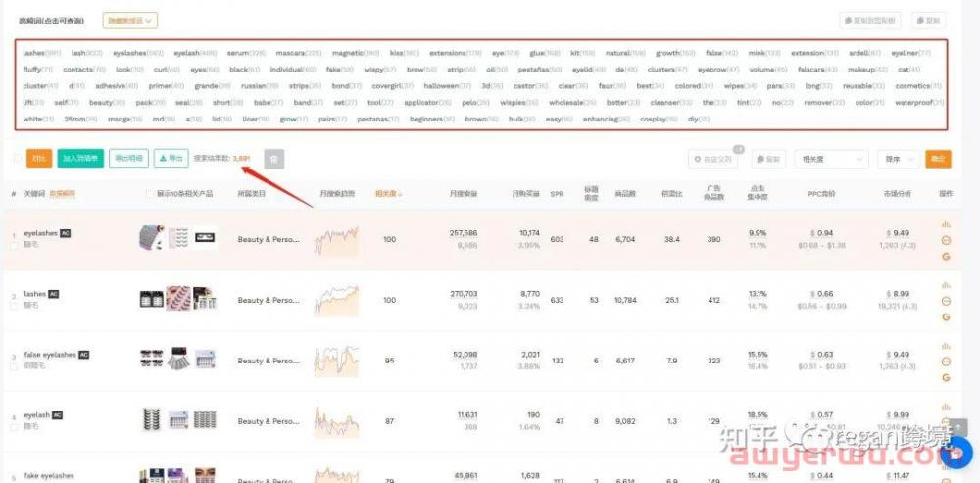The image size is (980, 483).
Task: View search trend sparkline for false eyelashes
Action: (336, 362)
